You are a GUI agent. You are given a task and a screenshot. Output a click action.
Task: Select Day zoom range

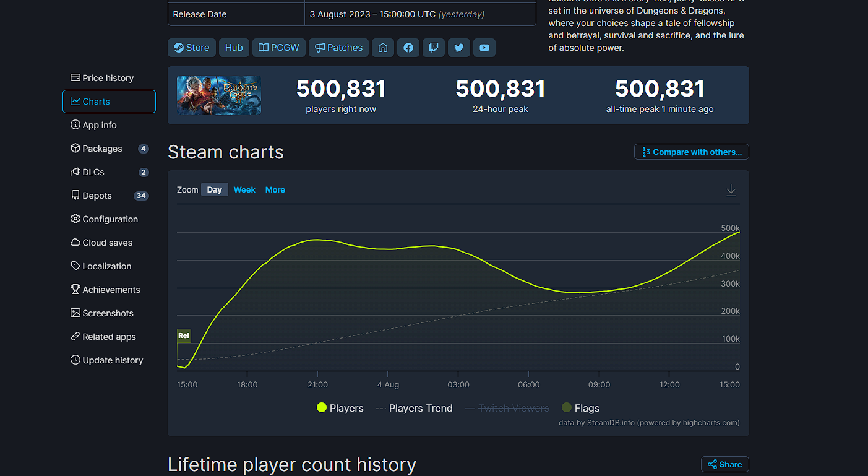214,190
